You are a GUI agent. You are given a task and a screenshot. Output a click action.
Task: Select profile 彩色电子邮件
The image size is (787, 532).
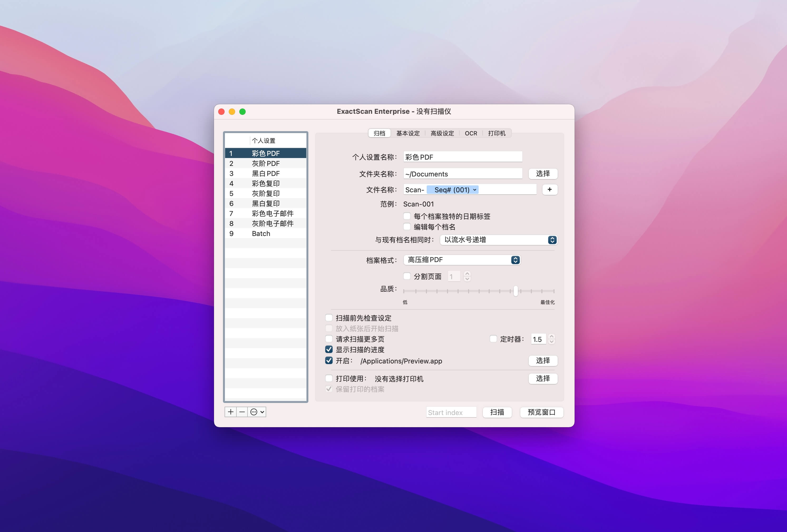265,213
